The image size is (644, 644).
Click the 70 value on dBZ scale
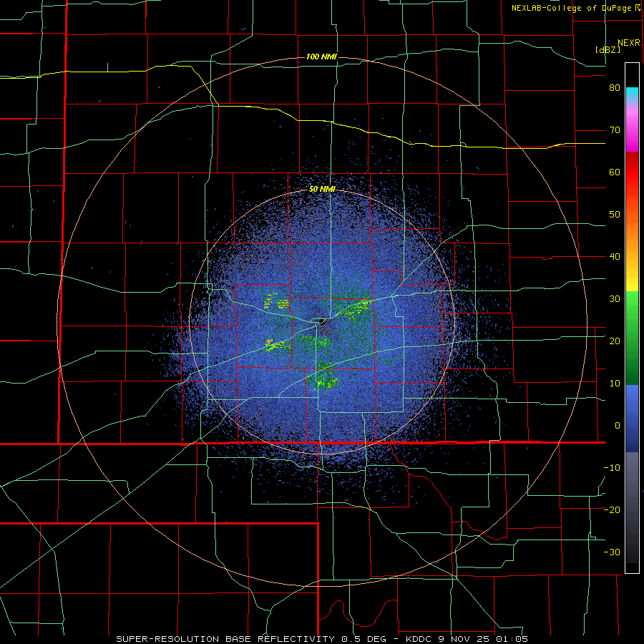pyautogui.click(x=615, y=130)
